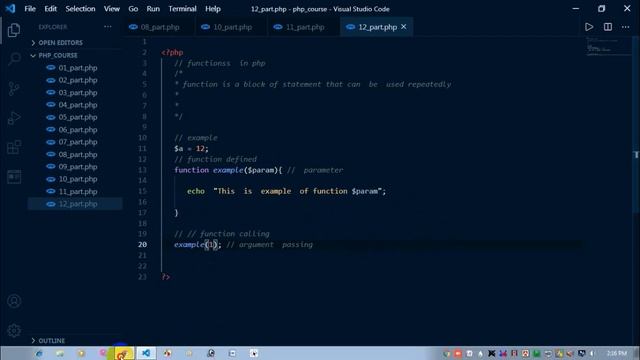
Task: Click line number 20 in the gutter
Action: tap(142, 244)
